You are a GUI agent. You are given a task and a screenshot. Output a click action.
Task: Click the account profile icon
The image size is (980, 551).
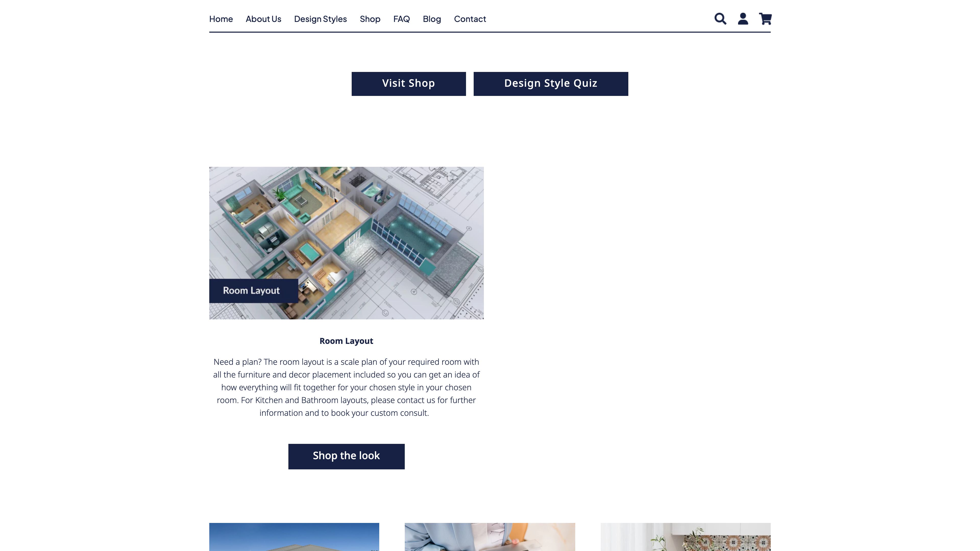coord(743,19)
